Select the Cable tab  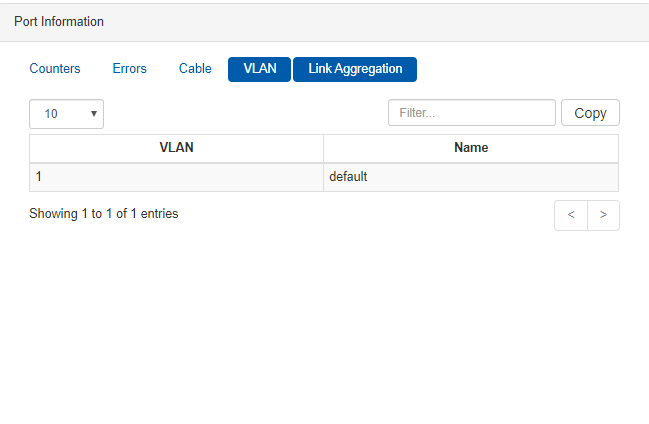tap(195, 68)
